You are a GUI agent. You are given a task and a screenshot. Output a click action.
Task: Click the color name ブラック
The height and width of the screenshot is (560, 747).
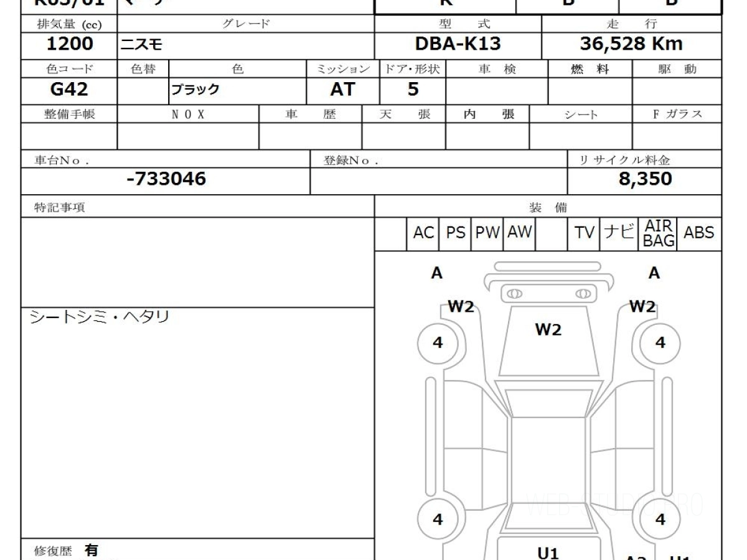[196, 90]
